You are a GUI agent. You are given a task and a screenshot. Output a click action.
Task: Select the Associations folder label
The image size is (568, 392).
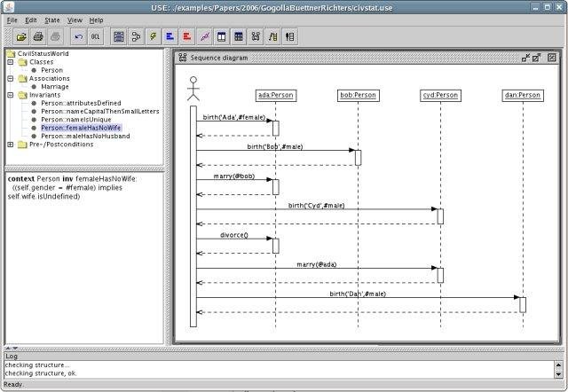[x=50, y=78]
